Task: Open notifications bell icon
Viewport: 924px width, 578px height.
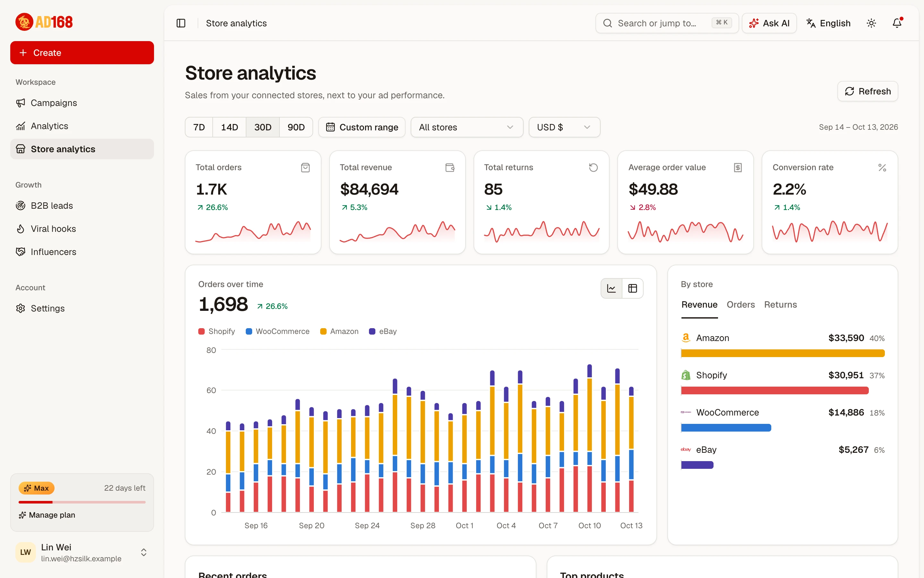Action: (x=897, y=23)
